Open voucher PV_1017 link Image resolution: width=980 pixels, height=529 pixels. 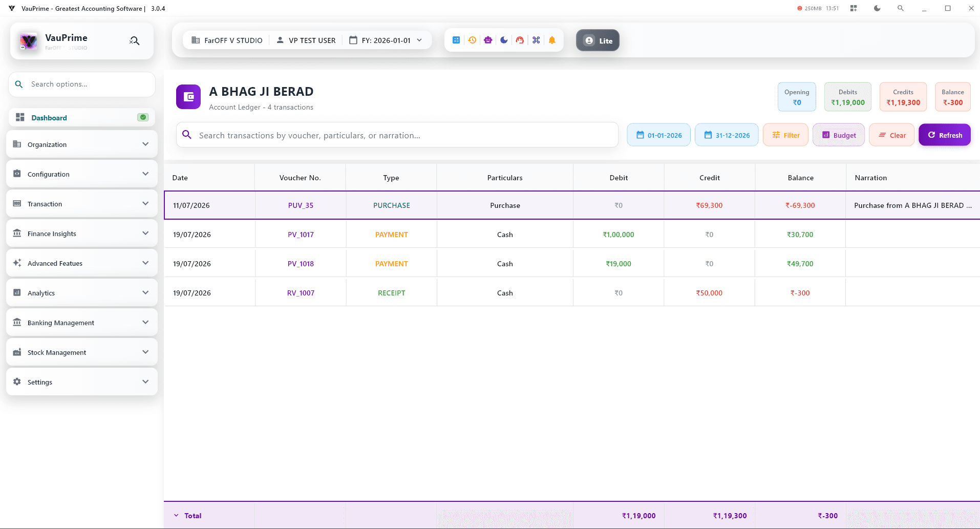(x=301, y=235)
